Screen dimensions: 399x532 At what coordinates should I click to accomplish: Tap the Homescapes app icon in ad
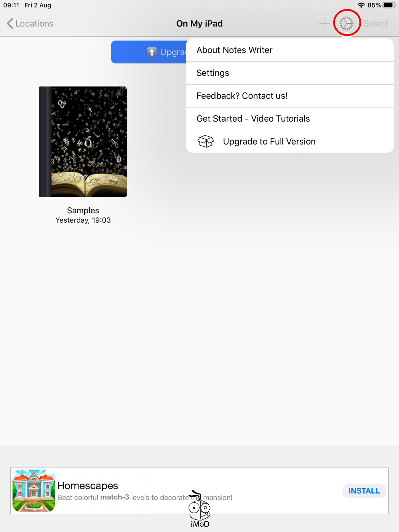(x=34, y=491)
